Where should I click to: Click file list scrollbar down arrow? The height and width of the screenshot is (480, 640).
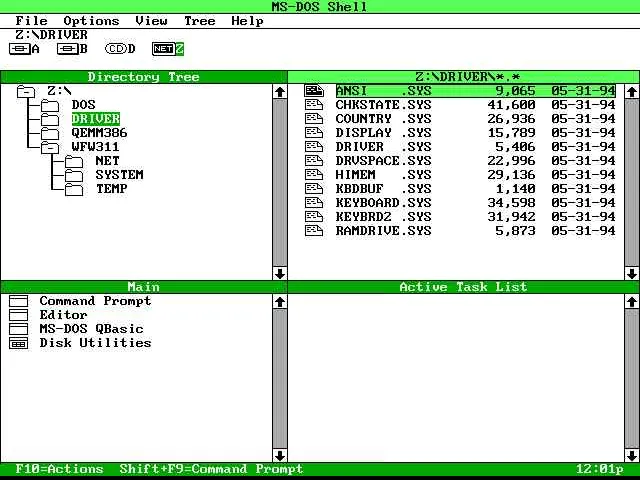tap(632, 273)
